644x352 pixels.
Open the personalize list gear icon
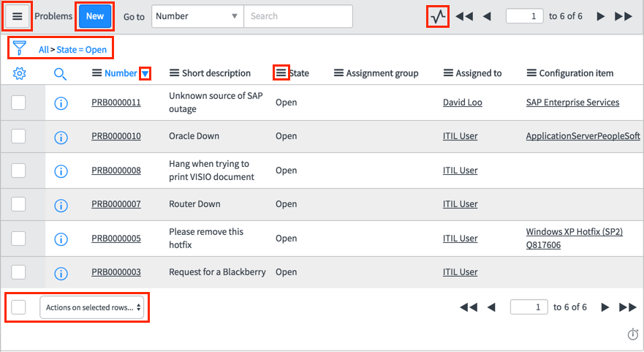[x=20, y=73]
